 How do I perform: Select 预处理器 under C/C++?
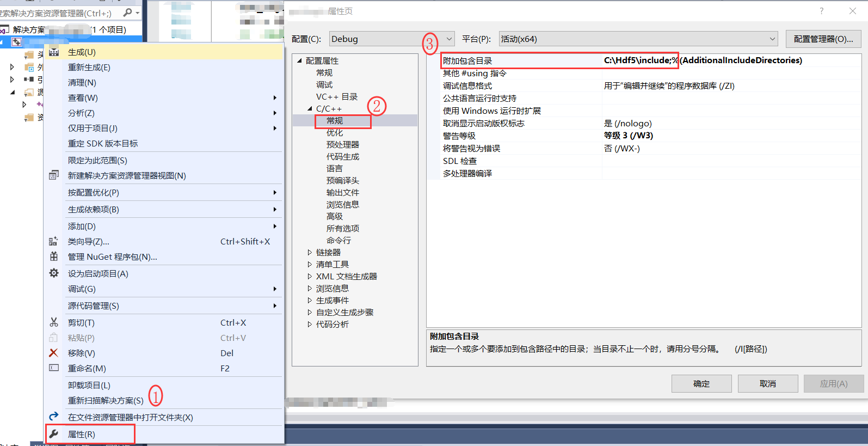343,144
